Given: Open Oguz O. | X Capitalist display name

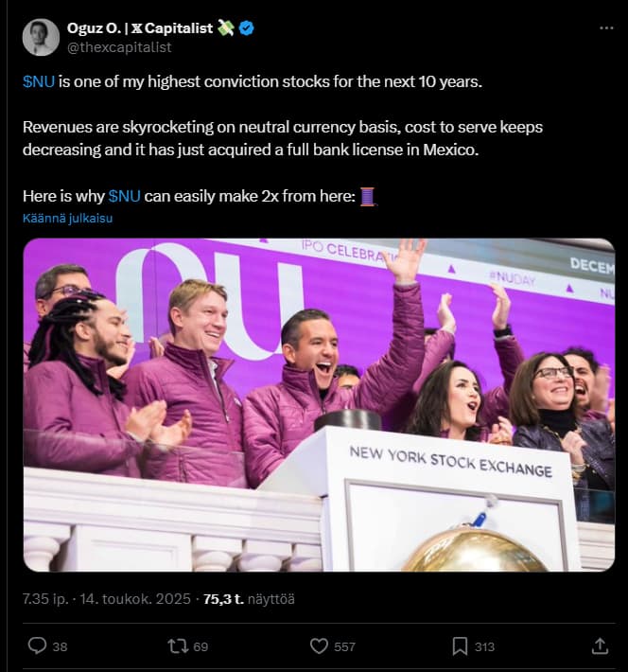Looking at the screenshot, I should pyautogui.click(x=137, y=28).
